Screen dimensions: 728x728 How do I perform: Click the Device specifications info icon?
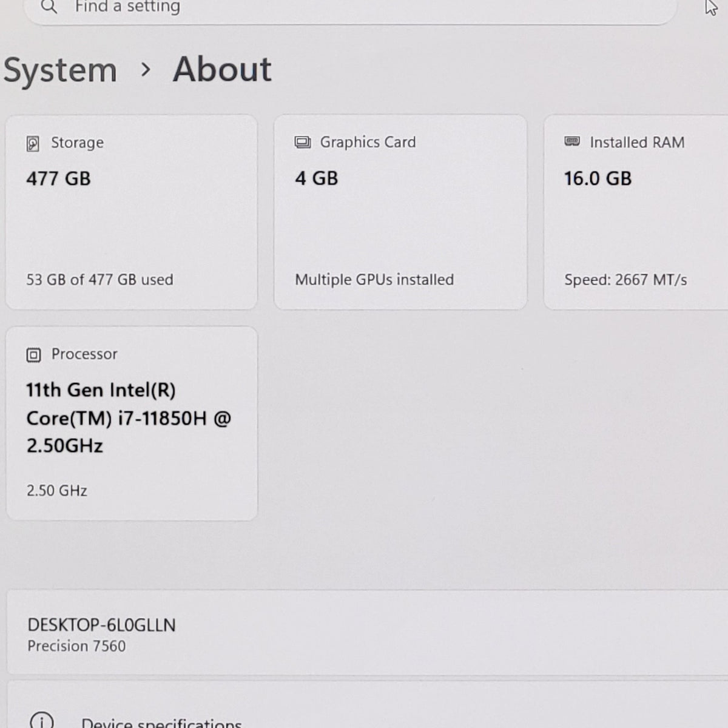[x=42, y=721]
